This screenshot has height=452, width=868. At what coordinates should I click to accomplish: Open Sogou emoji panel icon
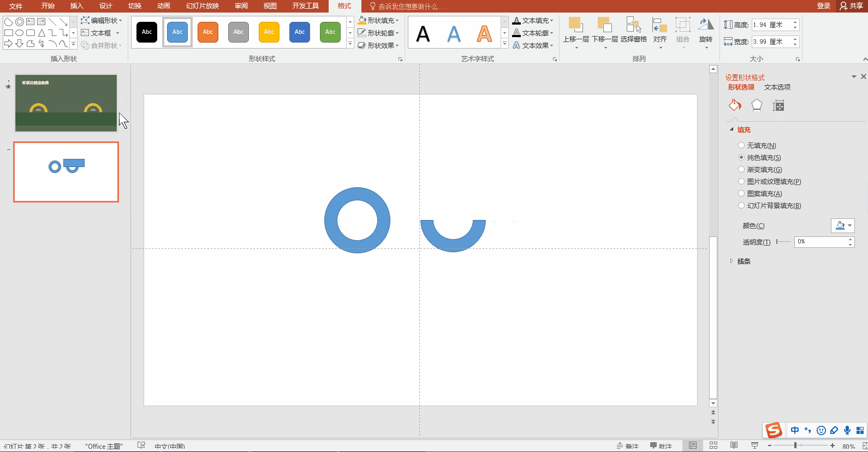tap(821, 430)
